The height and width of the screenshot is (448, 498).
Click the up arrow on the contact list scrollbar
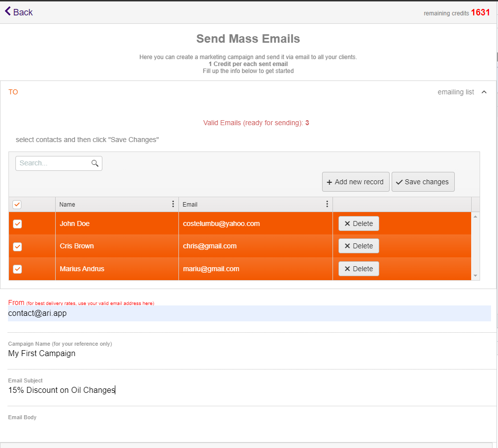[x=476, y=216]
